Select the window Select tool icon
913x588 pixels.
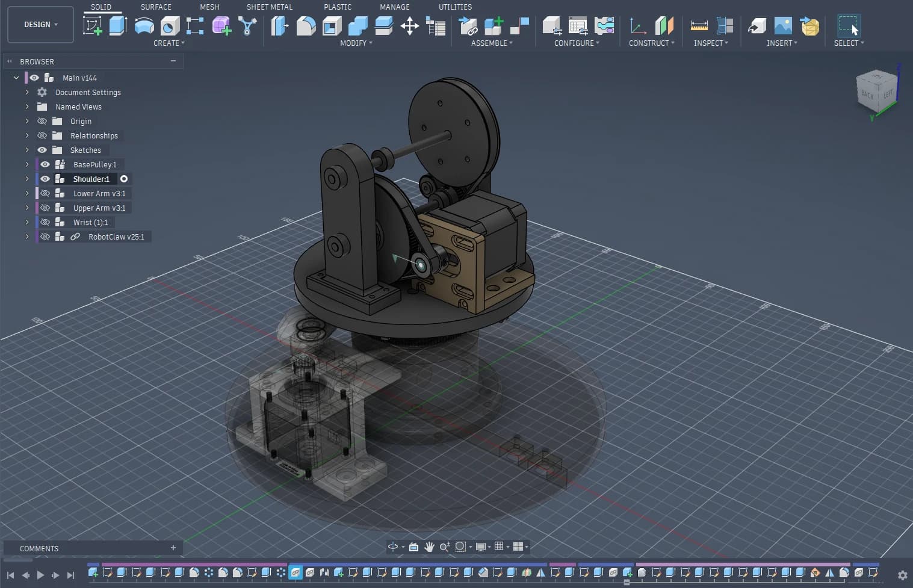coord(849,26)
